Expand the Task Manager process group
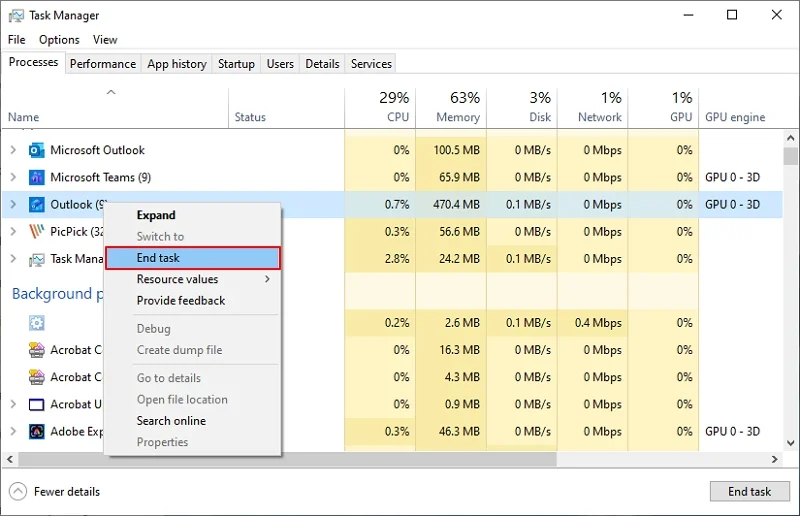This screenshot has height=516, width=800. tap(14, 259)
